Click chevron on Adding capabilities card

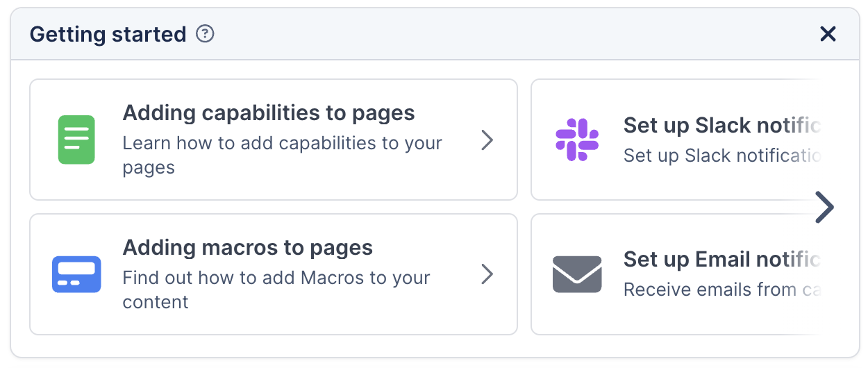click(x=487, y=140)
